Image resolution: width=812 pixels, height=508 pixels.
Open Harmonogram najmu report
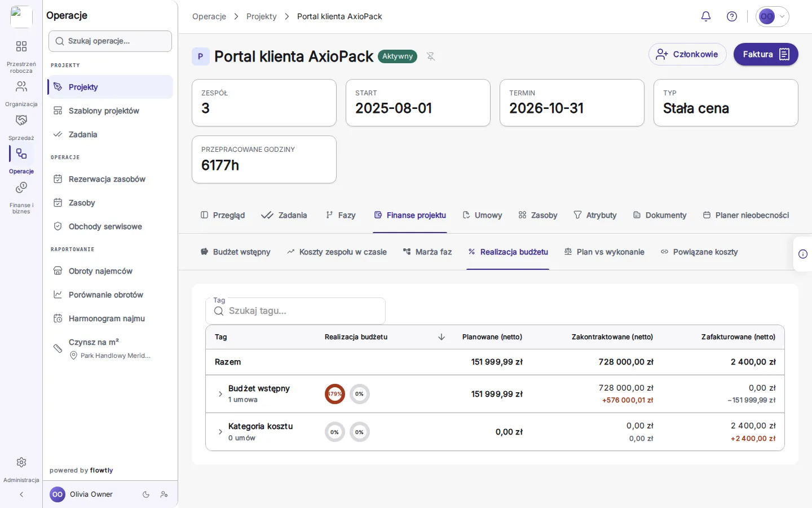[111, 318]
